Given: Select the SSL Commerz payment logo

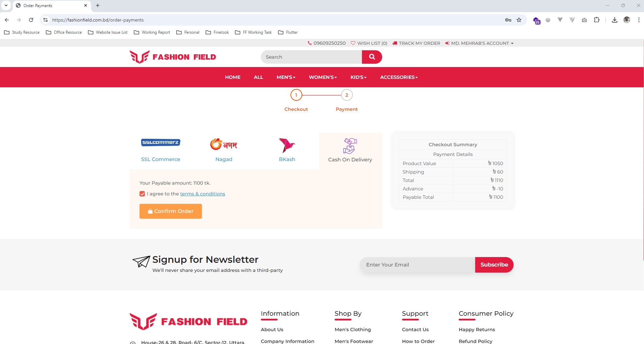Looking at the screenshot, I should point(161,143).
